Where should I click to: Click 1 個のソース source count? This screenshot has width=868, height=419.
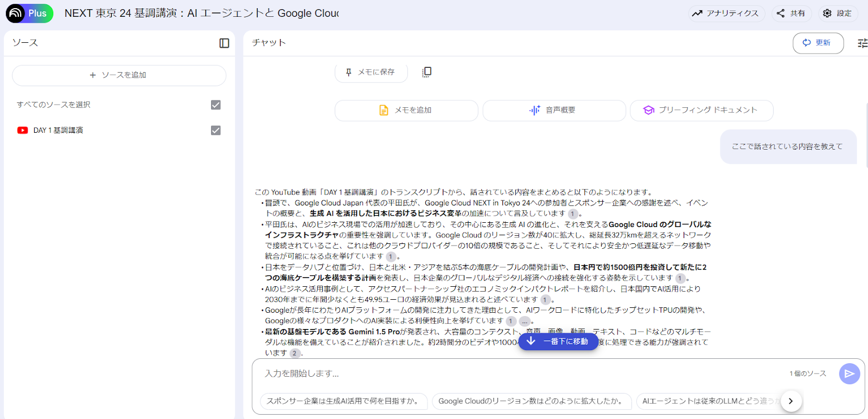click(808, 373)
